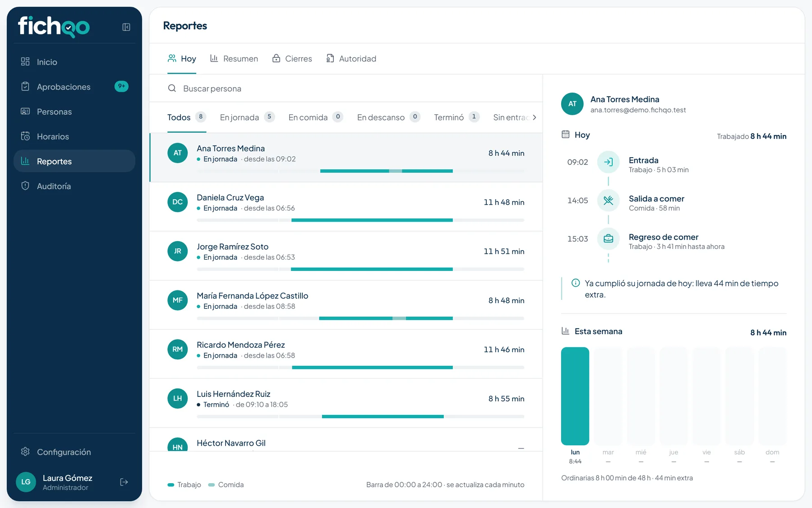Click the logout icon next to Laura Gómez
812x508 pixels.
124,482
